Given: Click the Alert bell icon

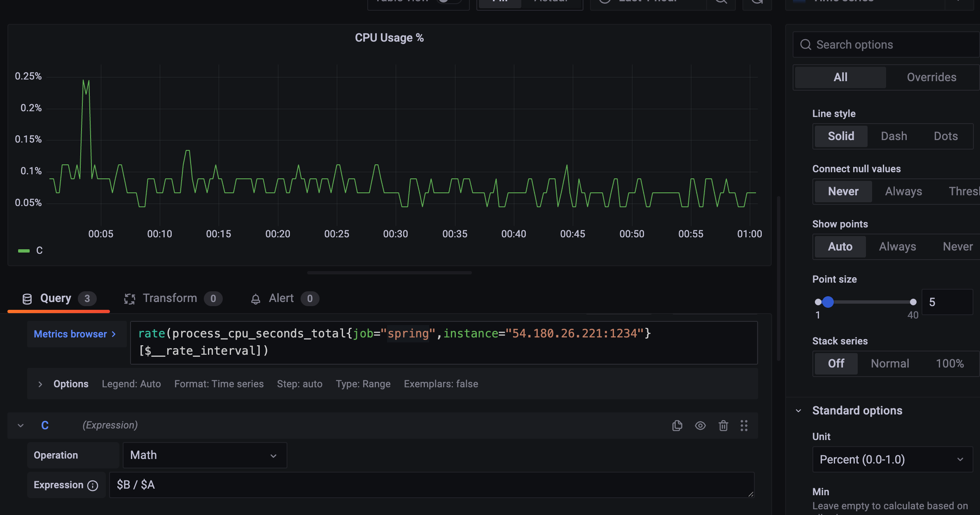Looking at the screenshot, I should pos(256,299).
